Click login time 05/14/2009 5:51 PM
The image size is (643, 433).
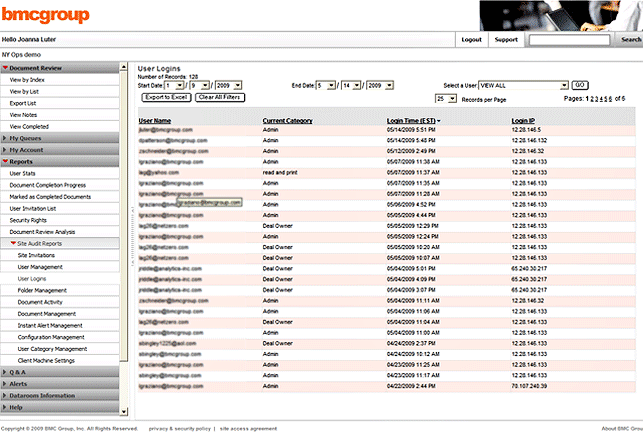[411, 130]
